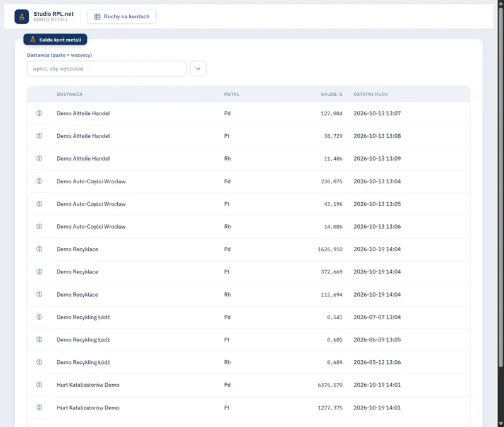Click coin icon for Demo Recyklace Pd row
504x427 pixels.
(39, 249)
